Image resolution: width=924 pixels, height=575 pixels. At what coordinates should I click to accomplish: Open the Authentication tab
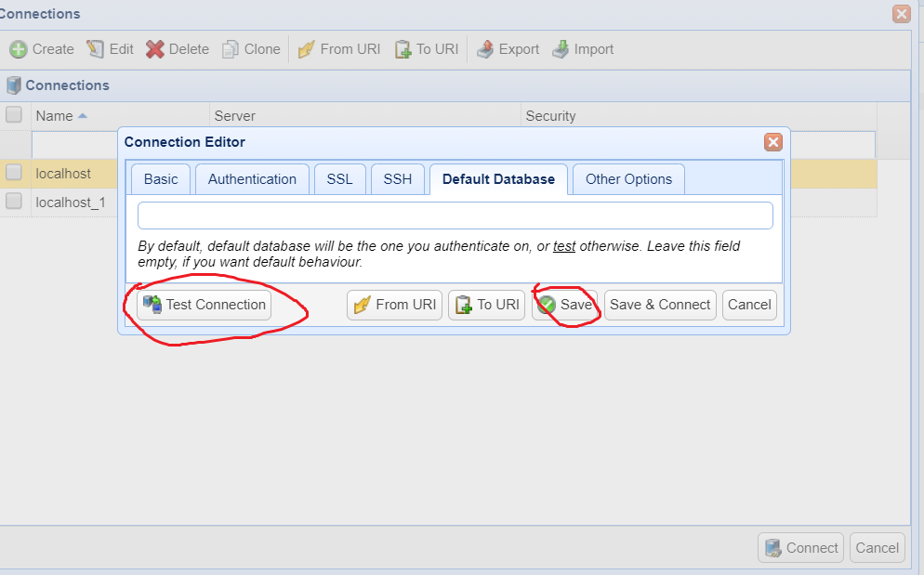coord(252,179)
